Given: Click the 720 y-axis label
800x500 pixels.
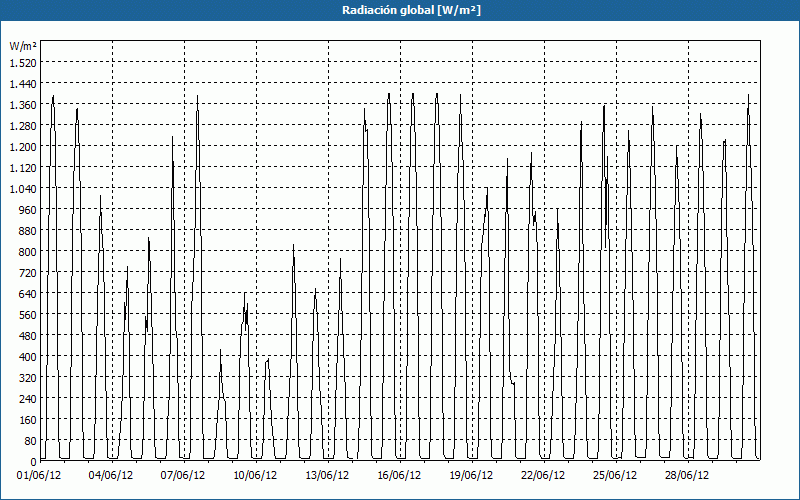Looking at the screenshot, I should point(28,273).
